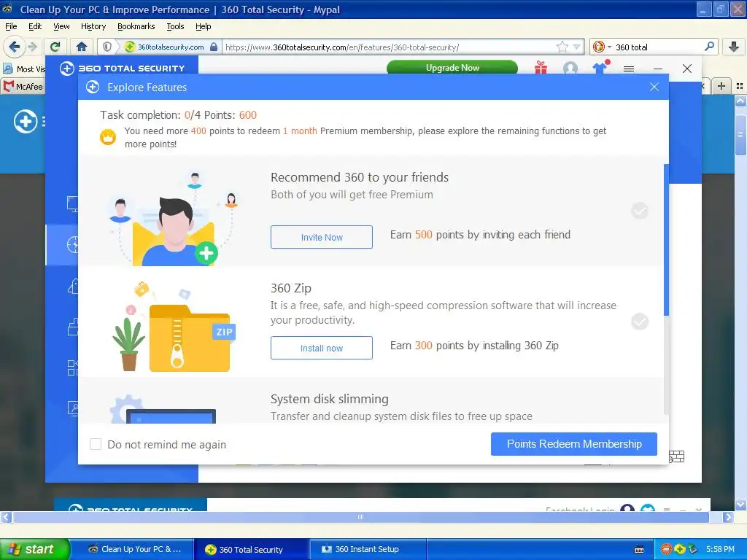The width and height of the screenshot is (747, 560).
Task: Open the Edit menu
Action: click(x=35, y=26)
